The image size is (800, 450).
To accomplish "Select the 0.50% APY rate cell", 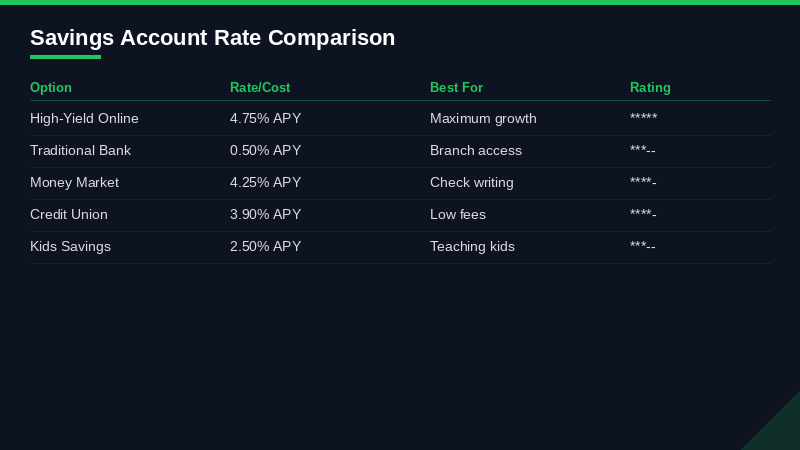I will click(x=265, y=151).
